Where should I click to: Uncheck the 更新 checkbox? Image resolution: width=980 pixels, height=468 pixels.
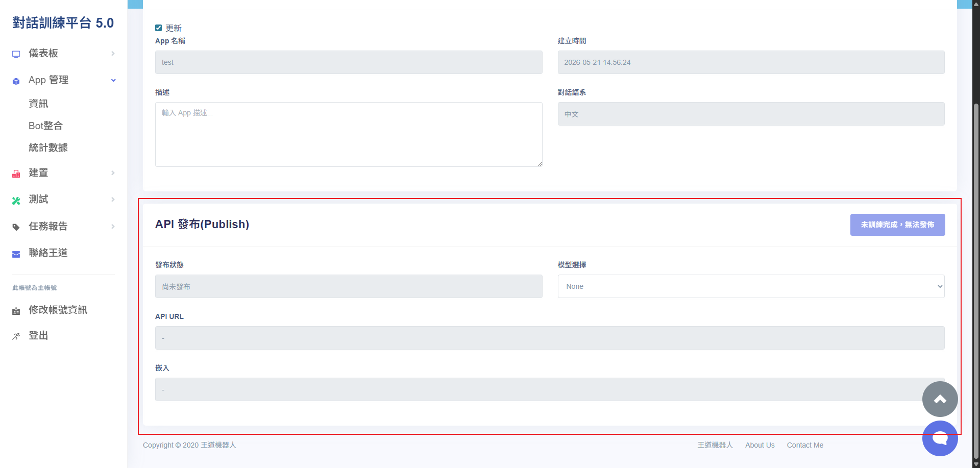click(159, 28)
